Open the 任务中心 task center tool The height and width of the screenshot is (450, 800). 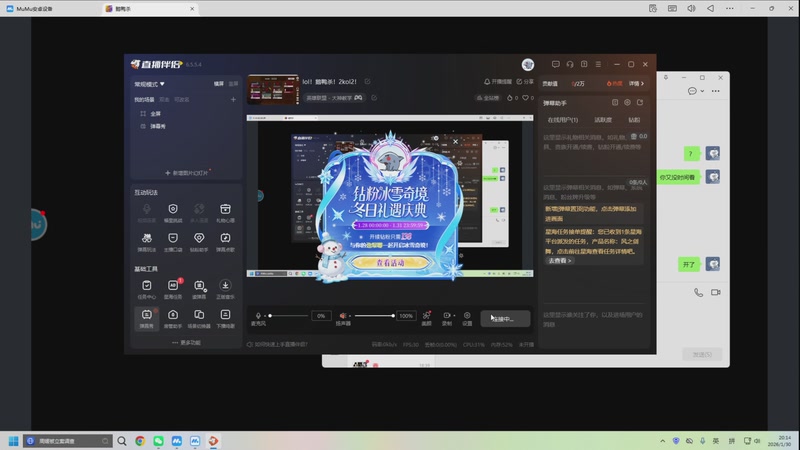pos(146,289)
